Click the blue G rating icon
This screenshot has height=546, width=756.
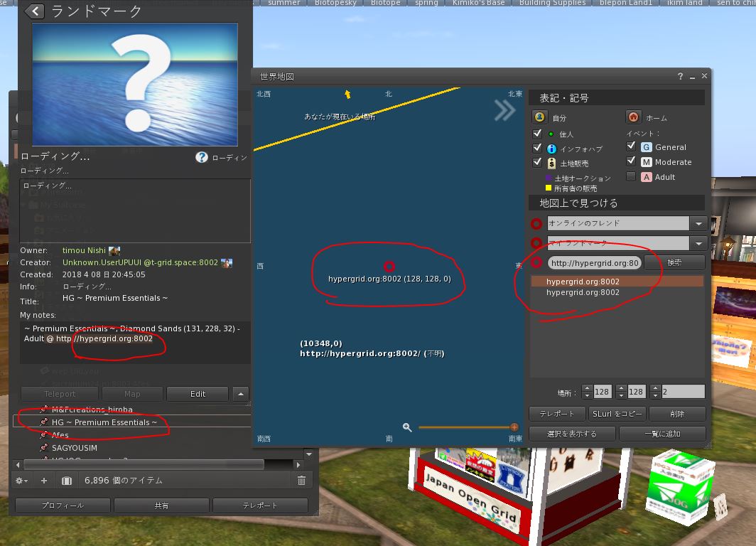[647, 147]
